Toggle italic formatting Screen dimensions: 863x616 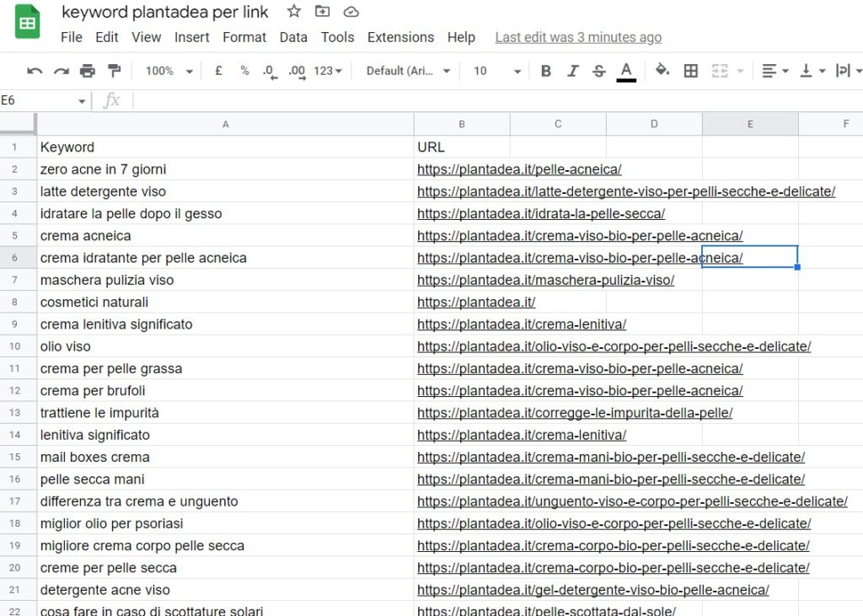tap(573, 71)
